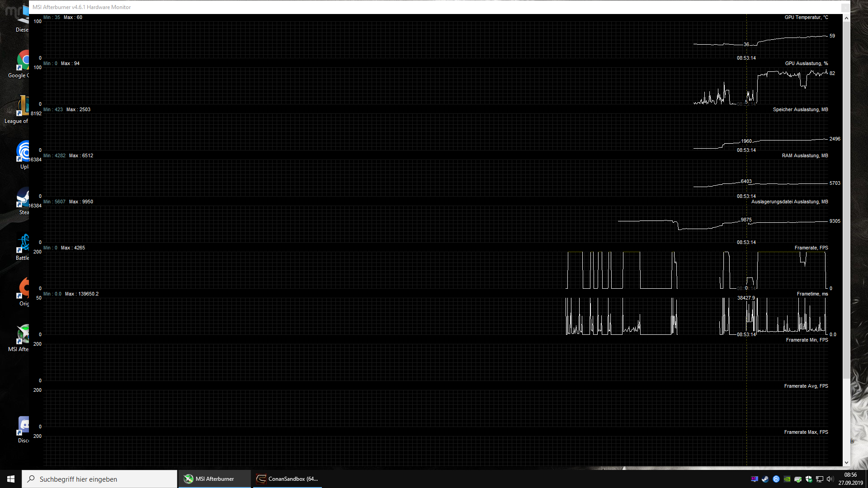Click the Uplay system tray icon
868x488 pixels.
click(776, 479)
